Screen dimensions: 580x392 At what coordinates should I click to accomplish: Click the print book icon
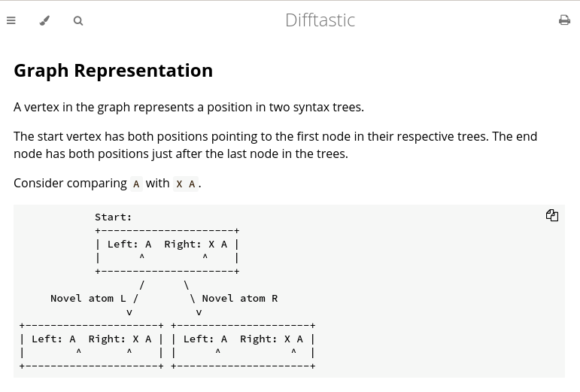tap(564, 20)
